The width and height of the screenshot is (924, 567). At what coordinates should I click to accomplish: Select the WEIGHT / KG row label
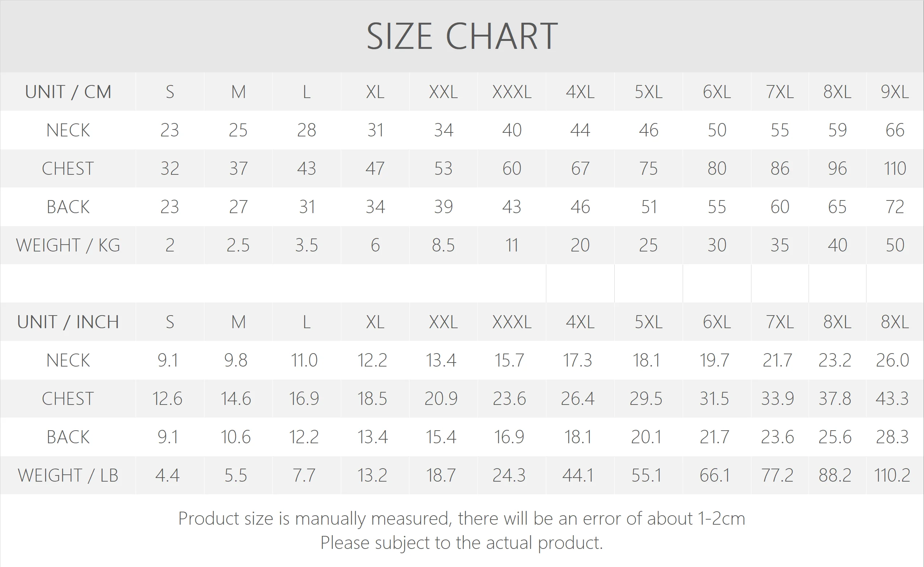(x=68, y=245)
